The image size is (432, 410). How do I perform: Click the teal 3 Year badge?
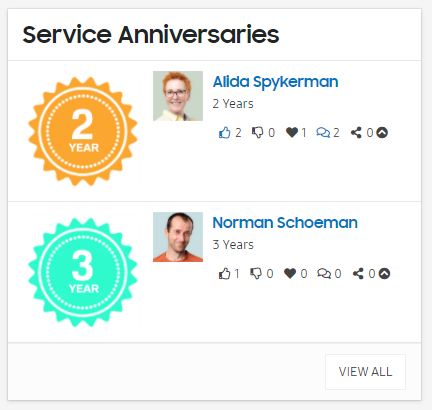pos(83,272)
